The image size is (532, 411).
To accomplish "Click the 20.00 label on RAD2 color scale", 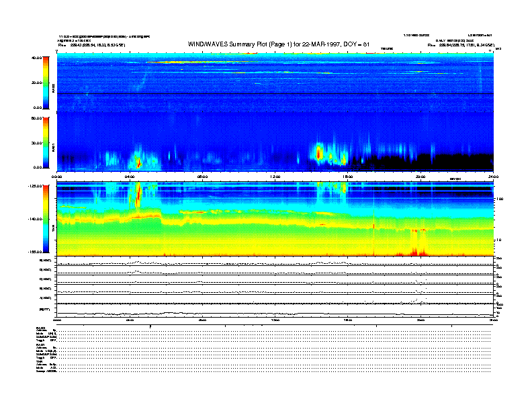I will click(x=36, y=83).
